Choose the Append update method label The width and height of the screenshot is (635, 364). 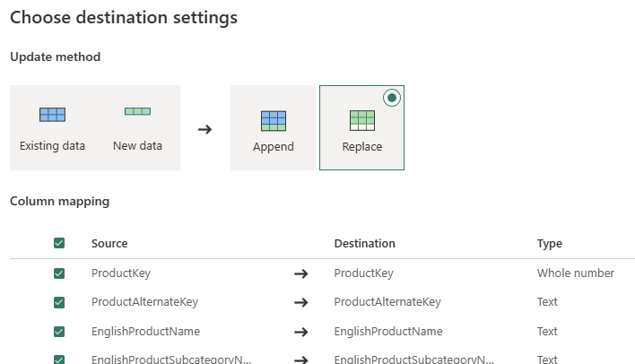[273, 147]
